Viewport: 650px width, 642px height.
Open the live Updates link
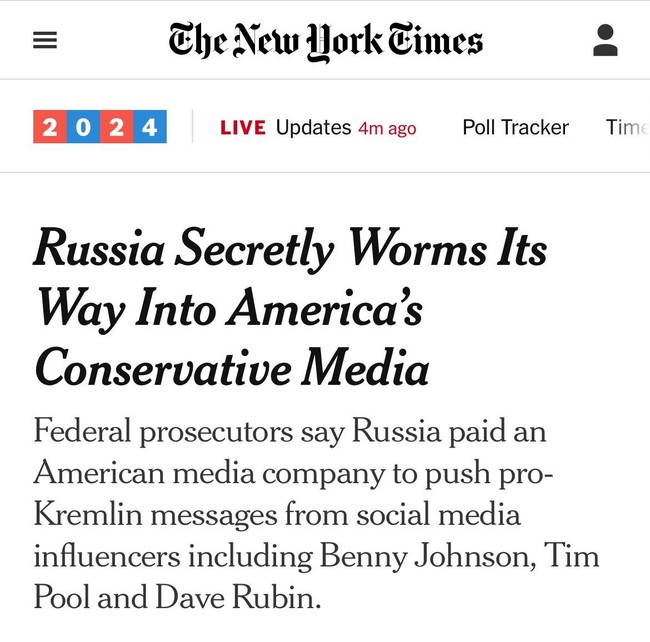(x=313, y=128)
